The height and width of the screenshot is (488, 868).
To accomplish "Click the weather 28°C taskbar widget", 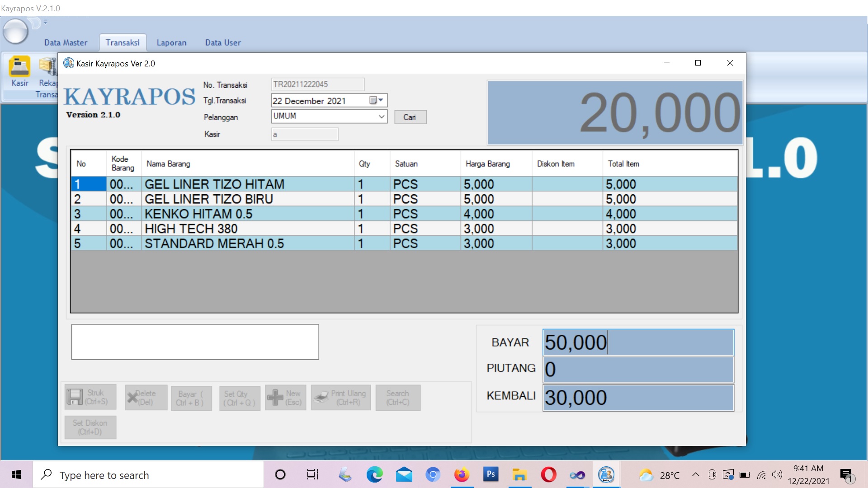I will click(x=659, y=475).
